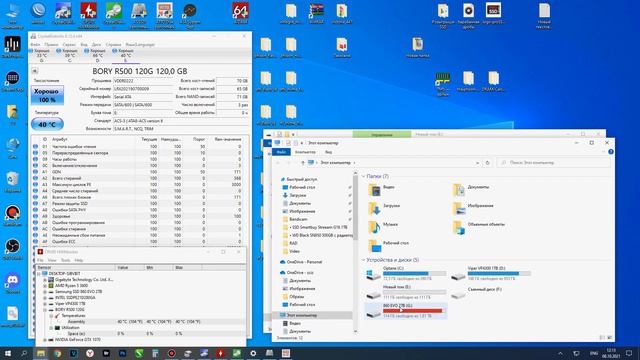Open the Файл menu in CrystalDiskInfo
This screenshot has height=360, width=640.
35,44
